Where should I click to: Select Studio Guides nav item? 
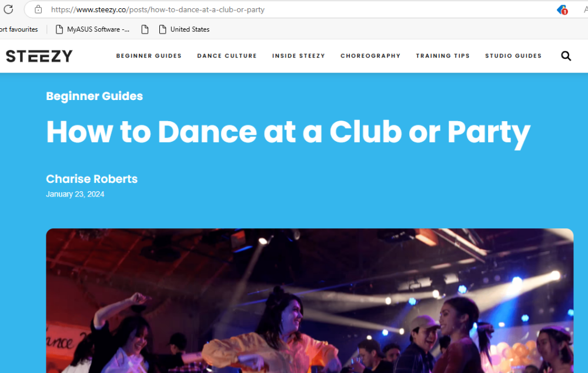tap(513, 56)
